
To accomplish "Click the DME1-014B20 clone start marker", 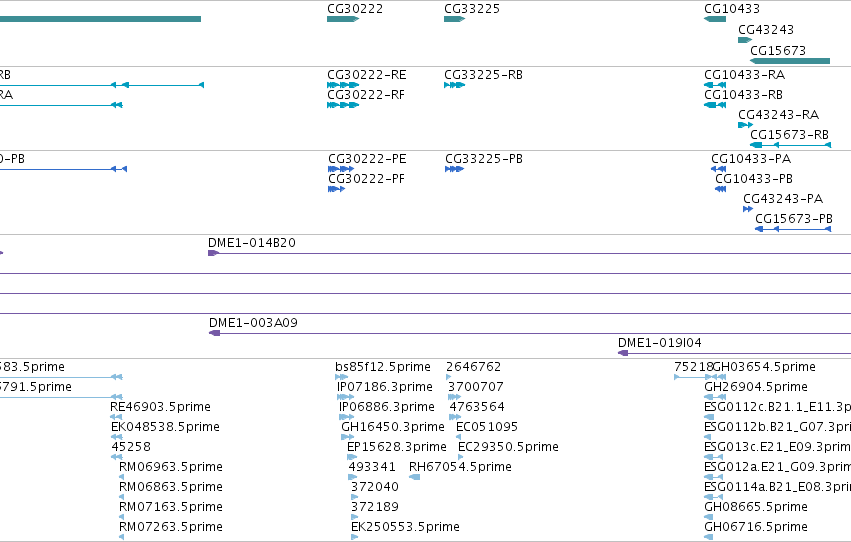I will (213, 253).
